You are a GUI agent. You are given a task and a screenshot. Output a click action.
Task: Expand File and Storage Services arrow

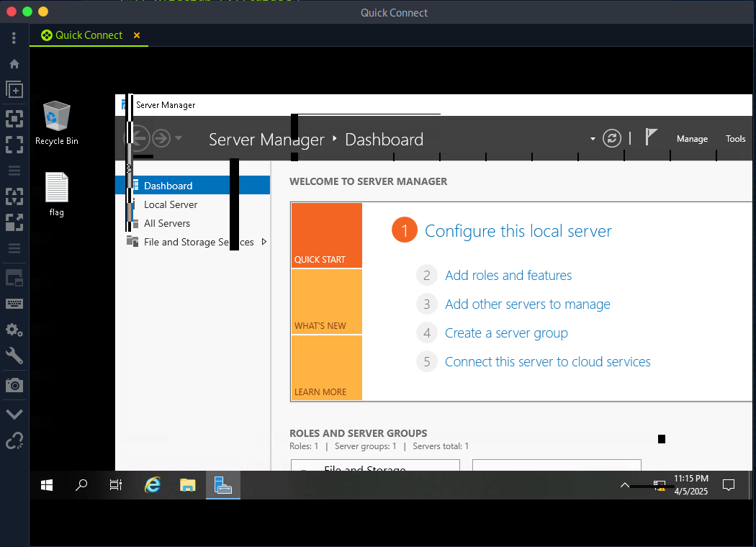(x=264, y=242)
